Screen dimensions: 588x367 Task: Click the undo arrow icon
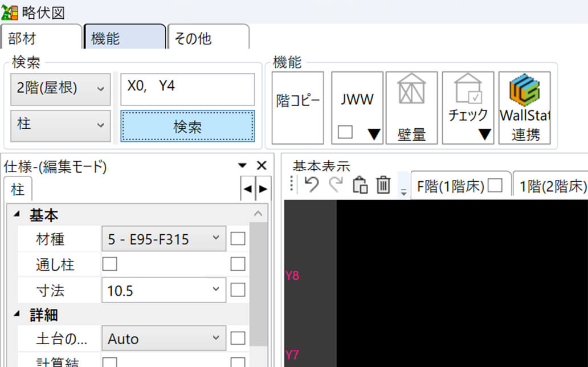pos(311,185)
